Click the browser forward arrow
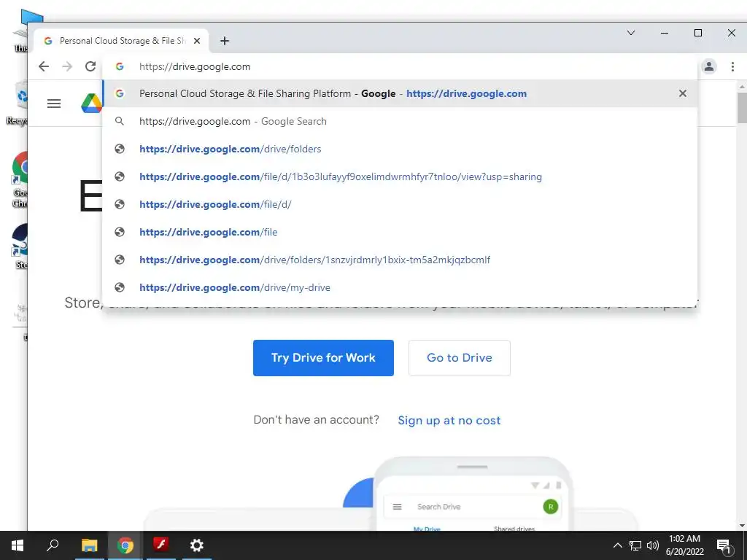 pyautogui.click(x=67, y=66)
